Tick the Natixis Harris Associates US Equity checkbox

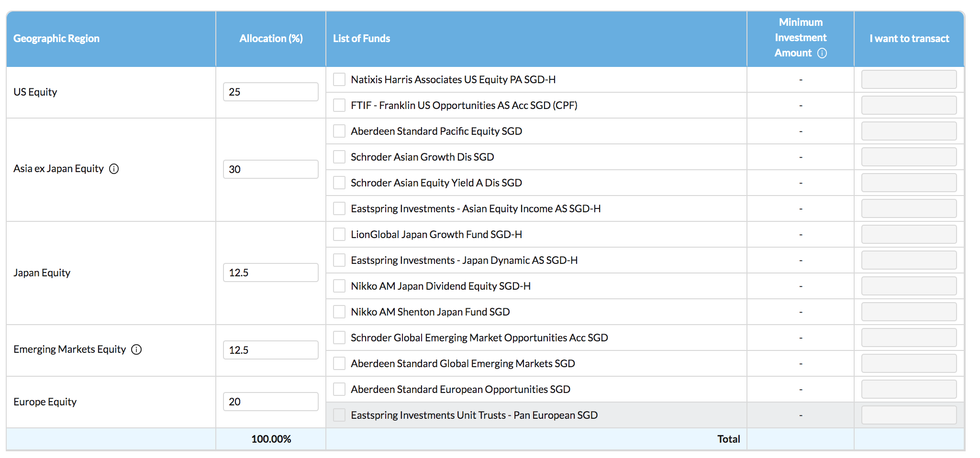(339, 79)
